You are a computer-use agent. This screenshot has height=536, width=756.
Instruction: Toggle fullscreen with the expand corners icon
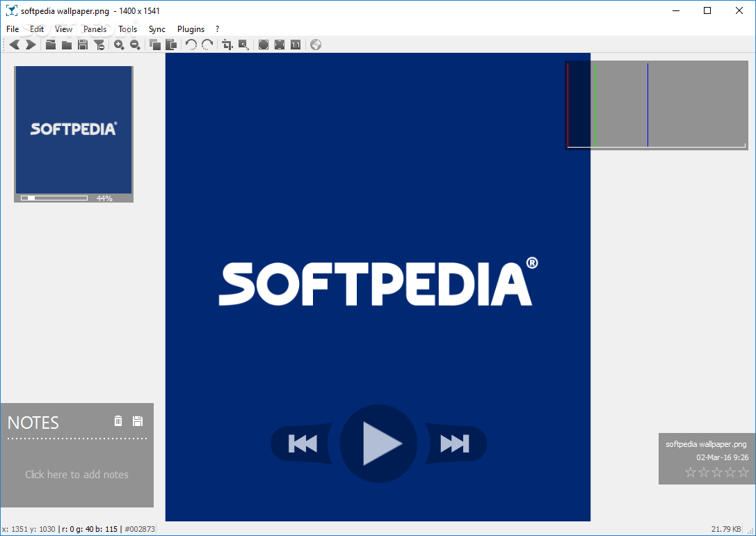(x=264, y=45)
